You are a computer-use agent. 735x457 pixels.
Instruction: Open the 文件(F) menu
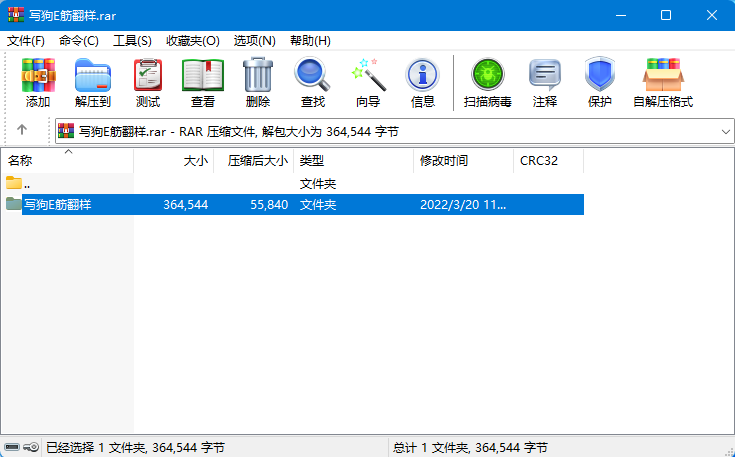click(x=26, y=41)
